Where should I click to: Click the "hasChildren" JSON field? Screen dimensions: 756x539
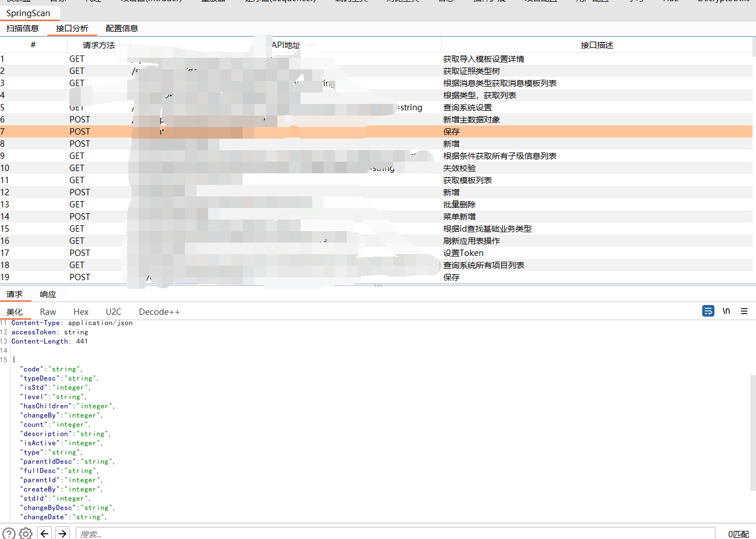click(x=67, y=406)
